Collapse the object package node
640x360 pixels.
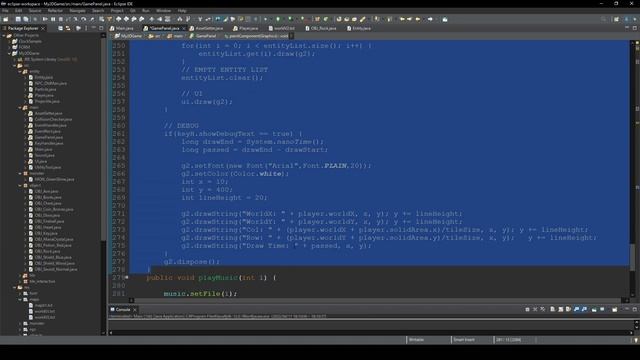point(20,185)
